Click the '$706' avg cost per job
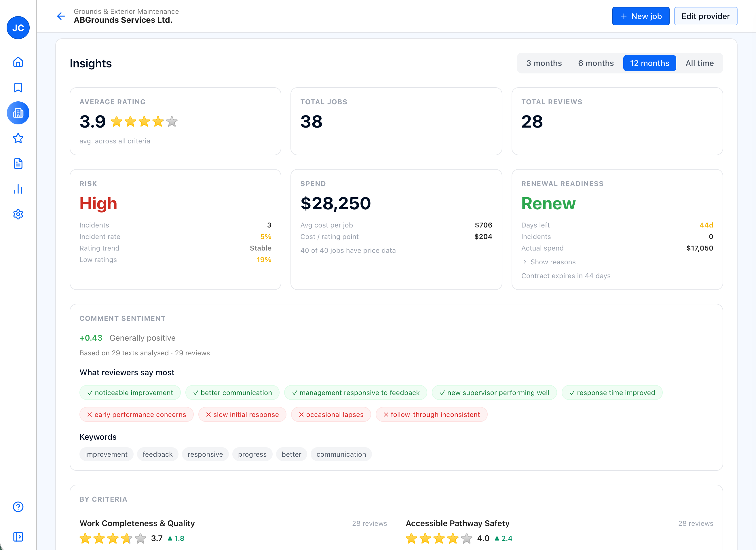756x550 pixels. (x=483, y=225)
